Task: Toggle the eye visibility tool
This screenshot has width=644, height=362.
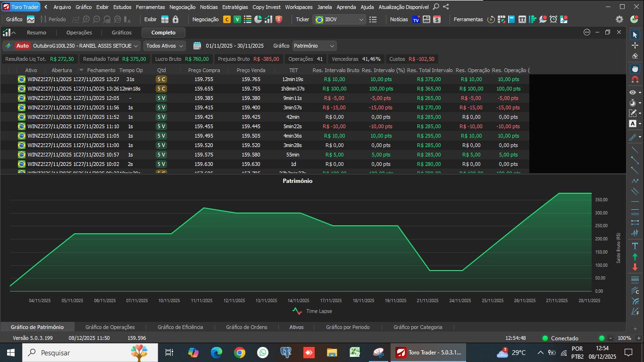Action: [x=633, y=92]
